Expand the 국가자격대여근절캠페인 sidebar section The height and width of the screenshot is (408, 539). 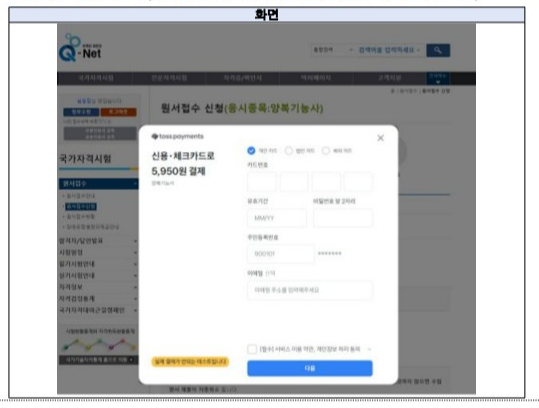click(x=99, y=310)
